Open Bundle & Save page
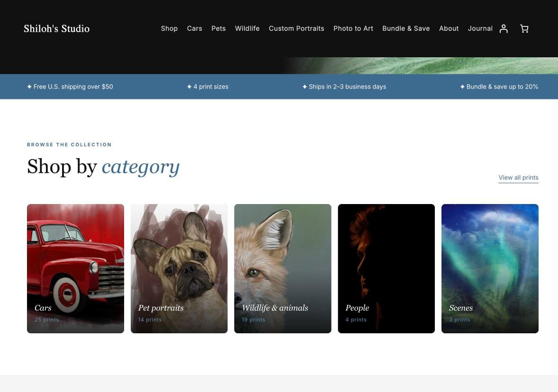Screen dimensions: 558x392 coord(406,28)
